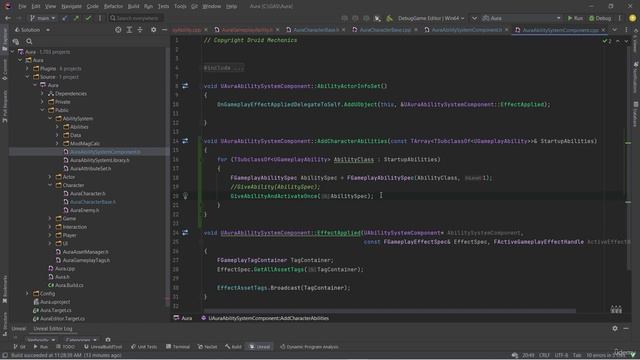
Task: Open the File menu
Action: point(22,6)
